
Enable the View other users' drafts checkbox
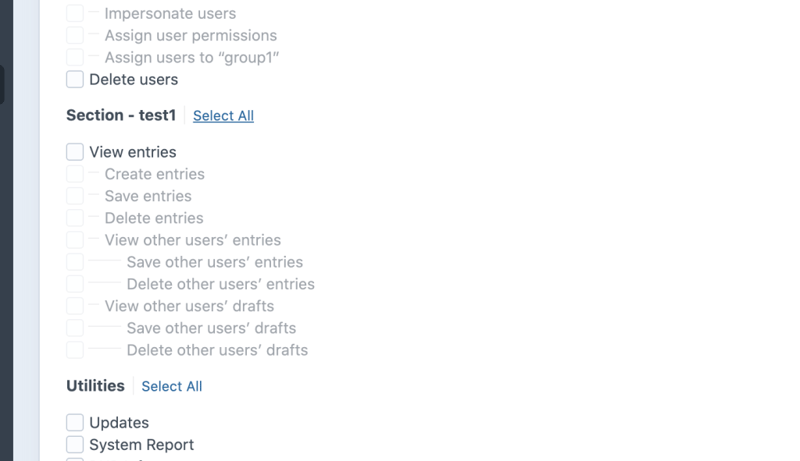tap(75, 306)
